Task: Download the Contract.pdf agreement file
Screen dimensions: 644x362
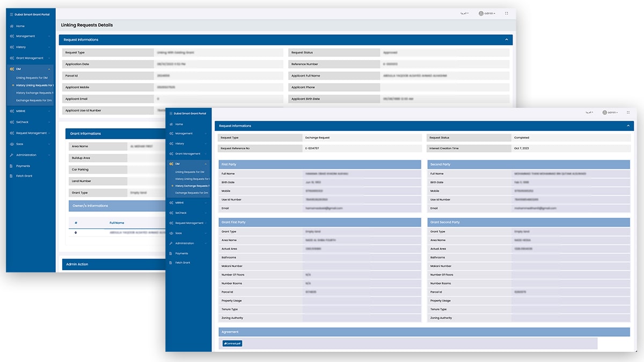Action: 232,343
